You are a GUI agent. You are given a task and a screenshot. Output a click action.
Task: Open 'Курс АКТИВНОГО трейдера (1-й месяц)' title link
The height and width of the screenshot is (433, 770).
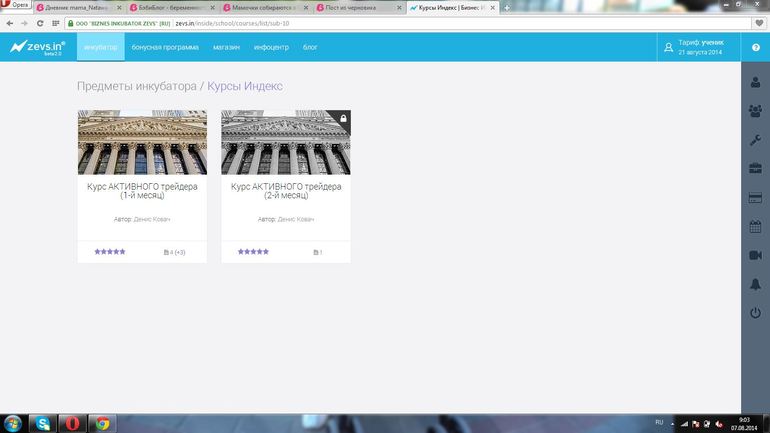[x=142, y=190]
